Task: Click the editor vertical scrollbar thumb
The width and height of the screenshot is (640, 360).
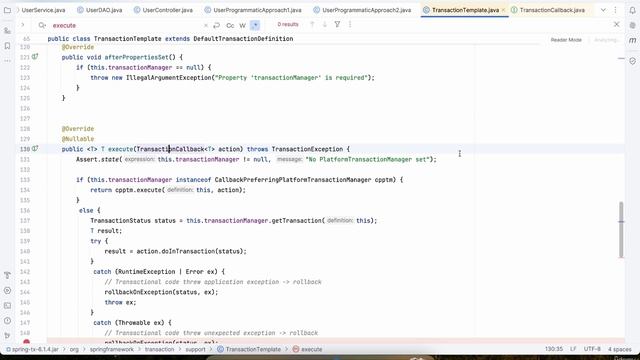Action: [621, 229]
